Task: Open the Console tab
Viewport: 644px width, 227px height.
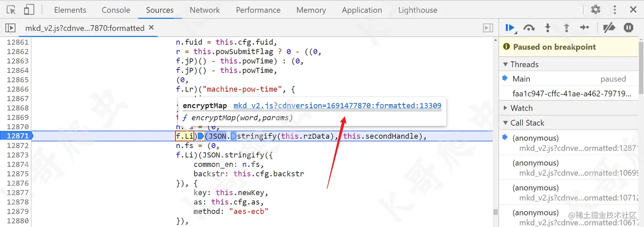Action: click(x=116, y=10)
